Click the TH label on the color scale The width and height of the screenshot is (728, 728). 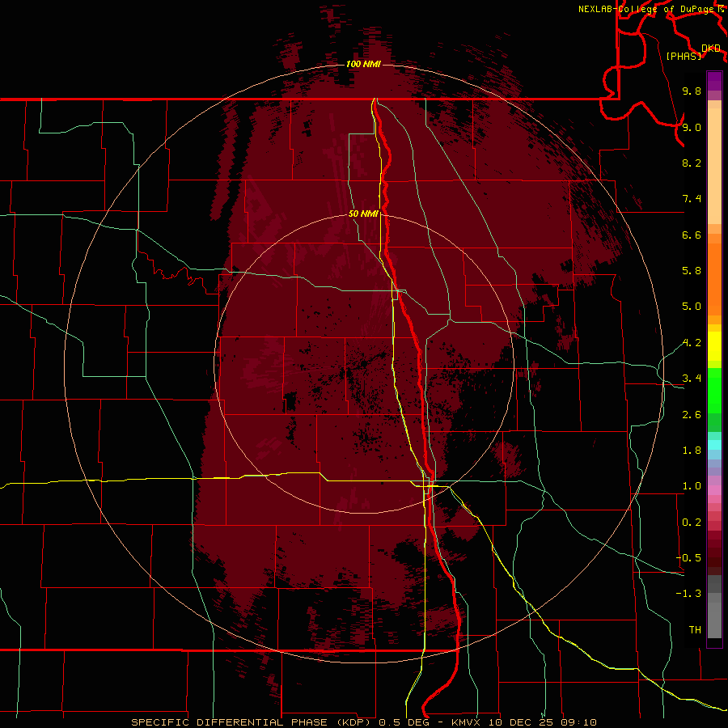[695, 630]
